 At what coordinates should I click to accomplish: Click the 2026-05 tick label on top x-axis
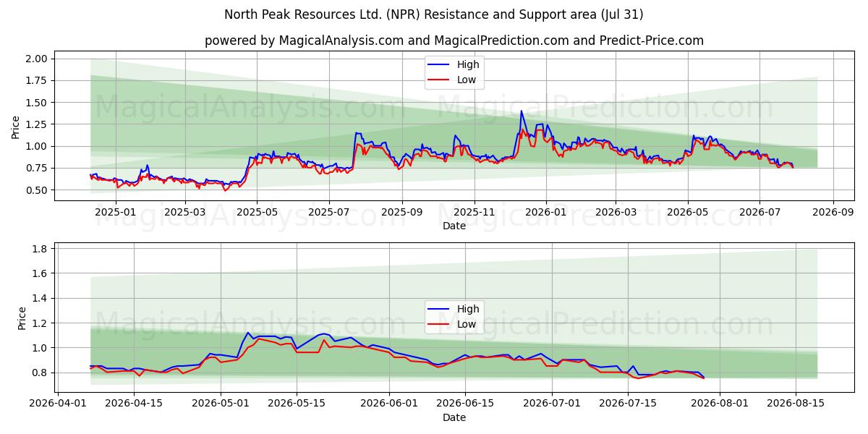click(688, 213)
